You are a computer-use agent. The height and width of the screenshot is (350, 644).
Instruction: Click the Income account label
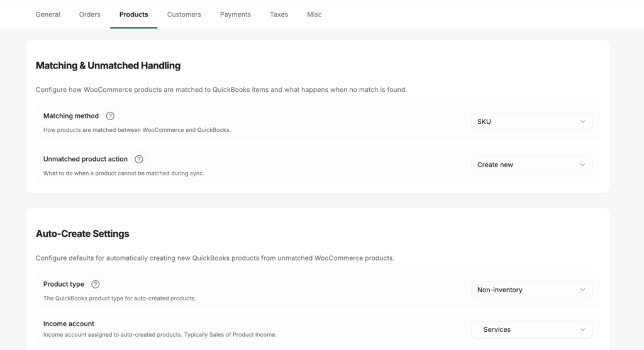point(69,324)
